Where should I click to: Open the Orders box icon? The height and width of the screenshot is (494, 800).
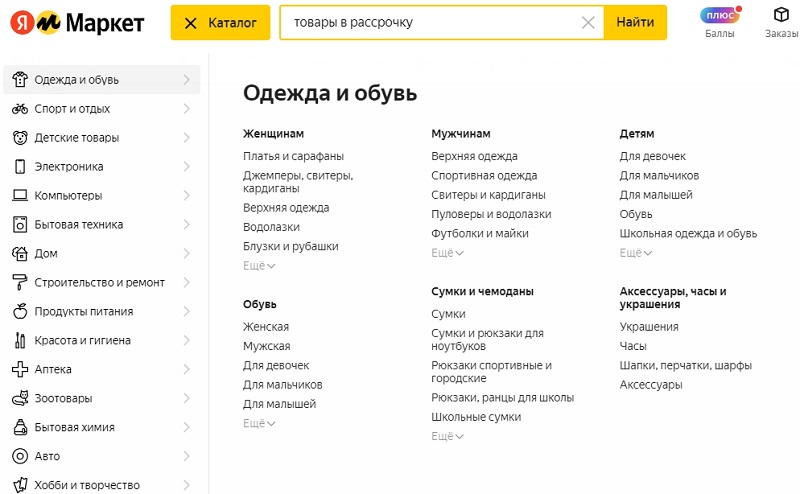[x=781, y=15]
